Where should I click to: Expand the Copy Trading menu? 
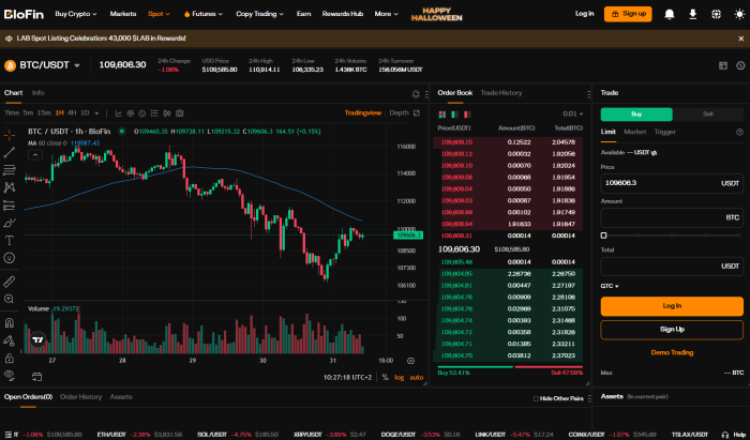pyautogui.click(x=260, y=14)
